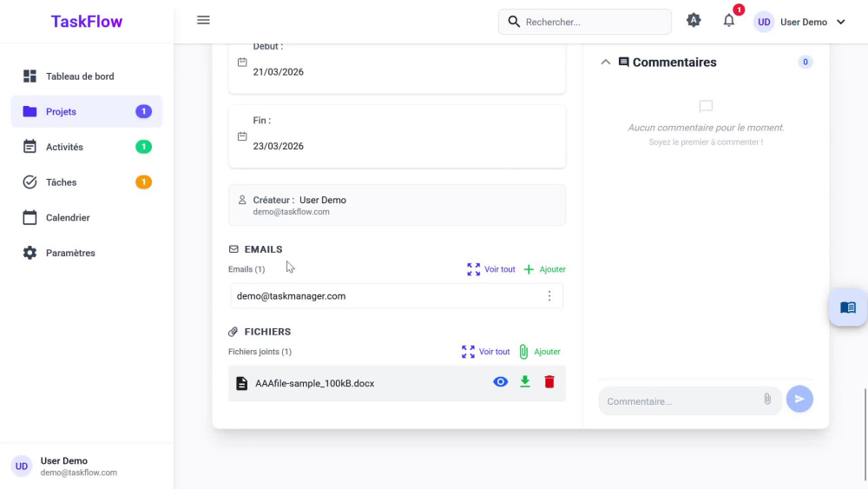Click the Tableau de bord grid icon

pyautogui.click(x=30, y=76)
